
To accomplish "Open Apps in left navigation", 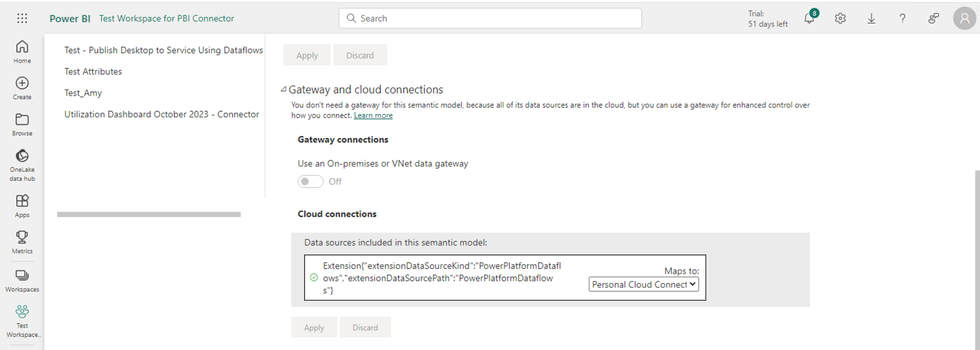I will click(22, 206).
